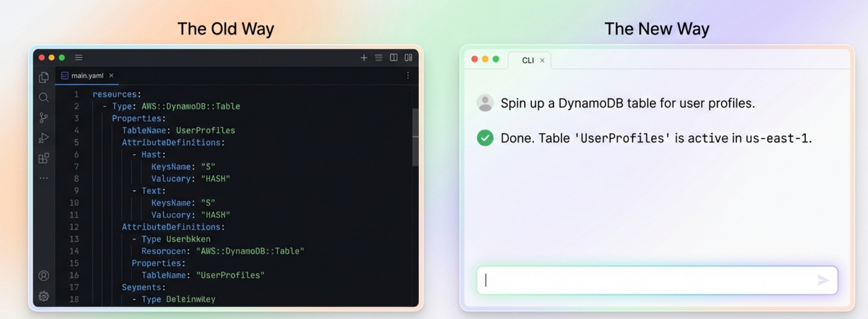Add a new tab with the plus icon
The image size is (868, 319).
[364, 58]
